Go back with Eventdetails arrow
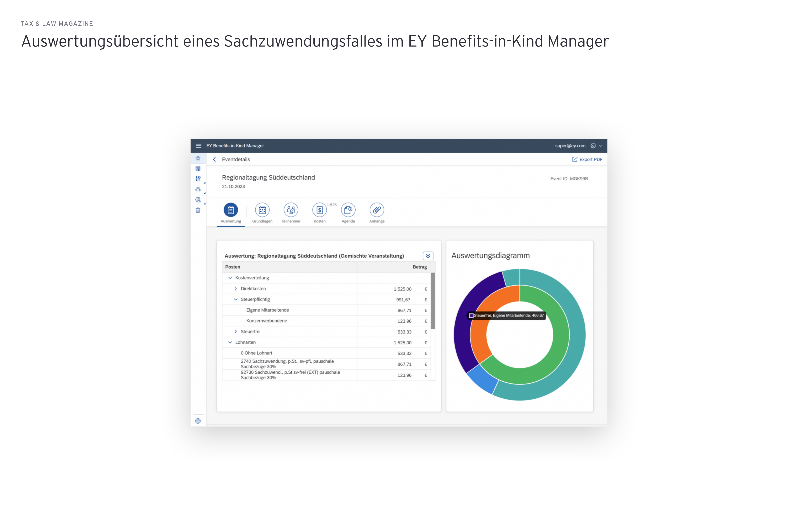Screen dimensions: 798x532 point(214,159)
